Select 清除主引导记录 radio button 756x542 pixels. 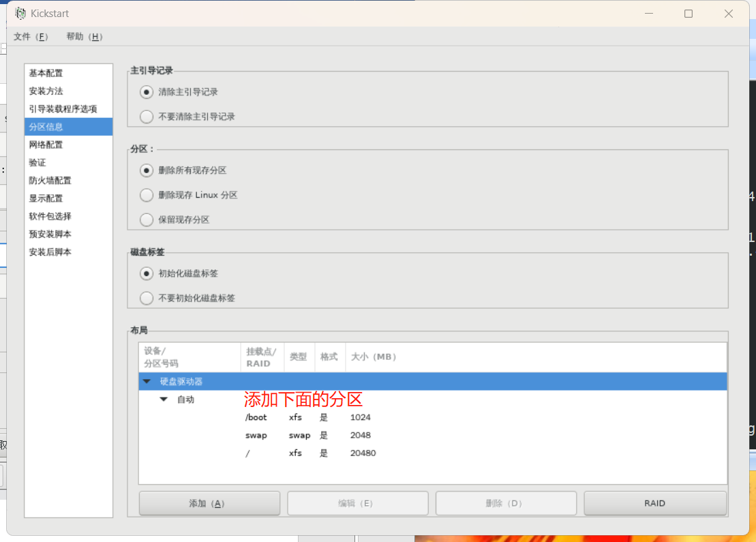pyautogui.click(x=147, y=91)
